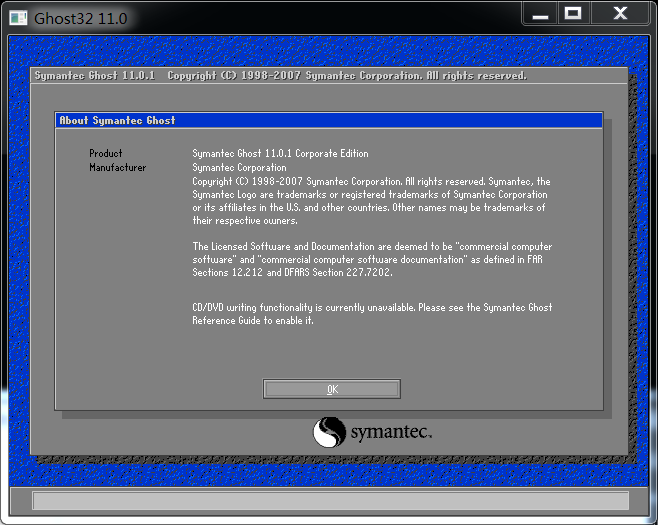Click the Symantec Corporation manufacturer value
The width and height of the screenshot is (658, 525).
pyautogui.click(x=239, y=168)
